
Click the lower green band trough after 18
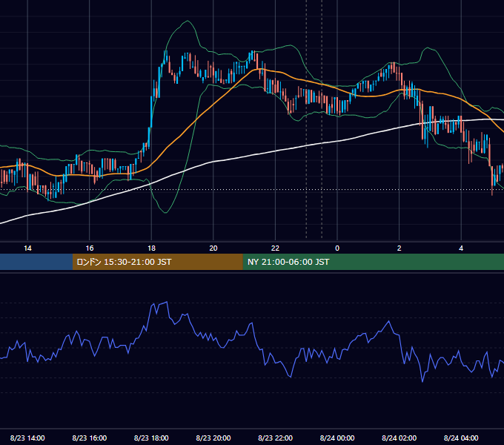(x=166, y=212)
